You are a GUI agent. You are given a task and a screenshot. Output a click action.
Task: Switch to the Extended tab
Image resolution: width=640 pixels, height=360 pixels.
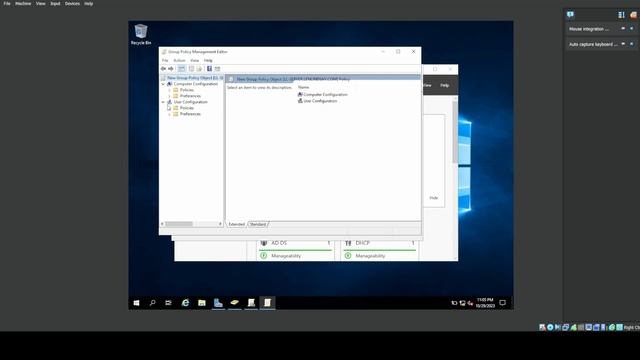(x=236, y=224)
